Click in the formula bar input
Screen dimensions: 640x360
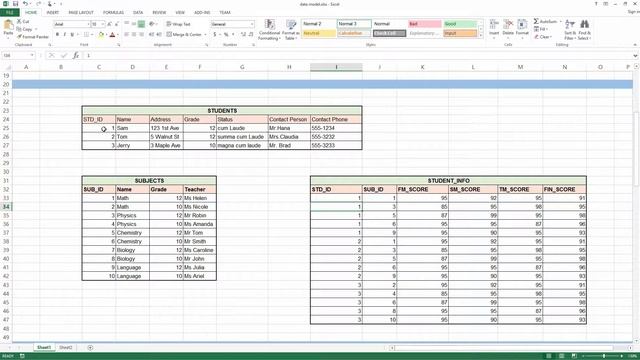[x=357, y=56]
